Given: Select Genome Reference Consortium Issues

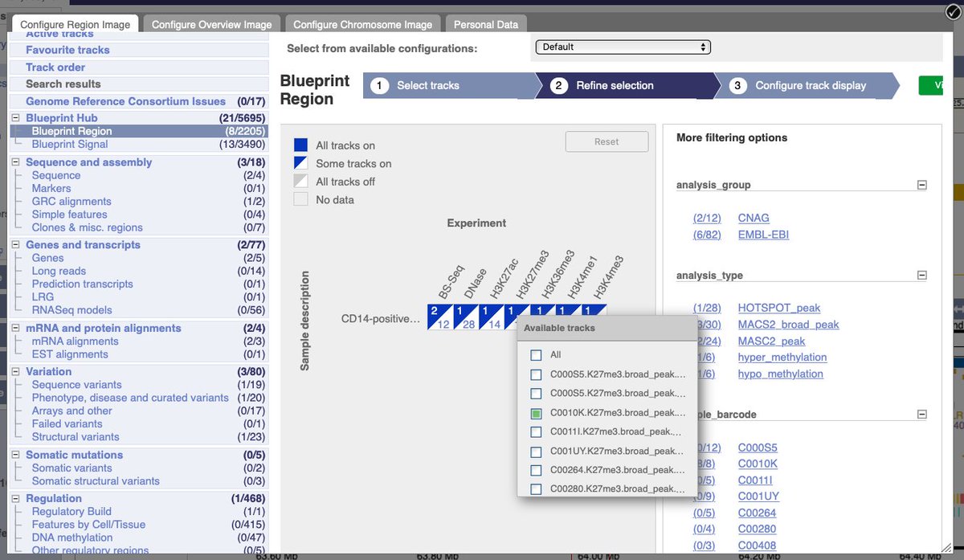Looking at the screenshot, I should click(x=125, y=101).
